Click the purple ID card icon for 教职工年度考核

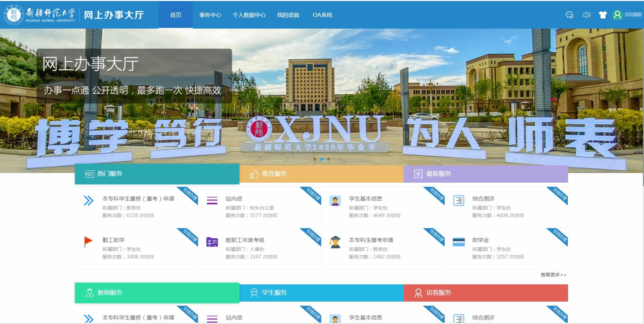pos(212,242)
